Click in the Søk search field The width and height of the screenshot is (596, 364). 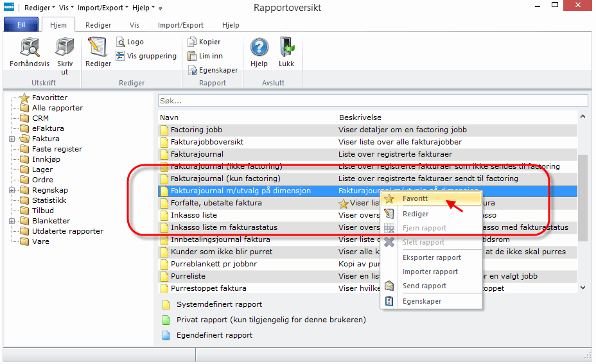point(372,101)
